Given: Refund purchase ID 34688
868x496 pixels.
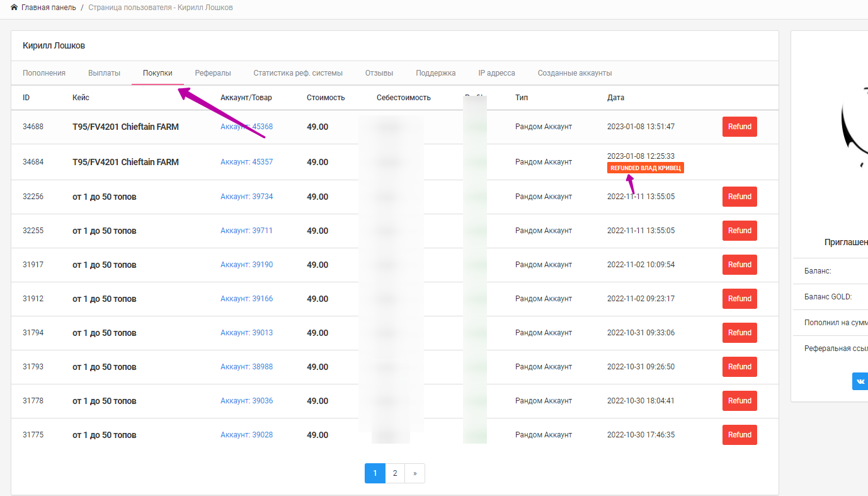Looking at the screenshot, I should click(x=740, y=127).
